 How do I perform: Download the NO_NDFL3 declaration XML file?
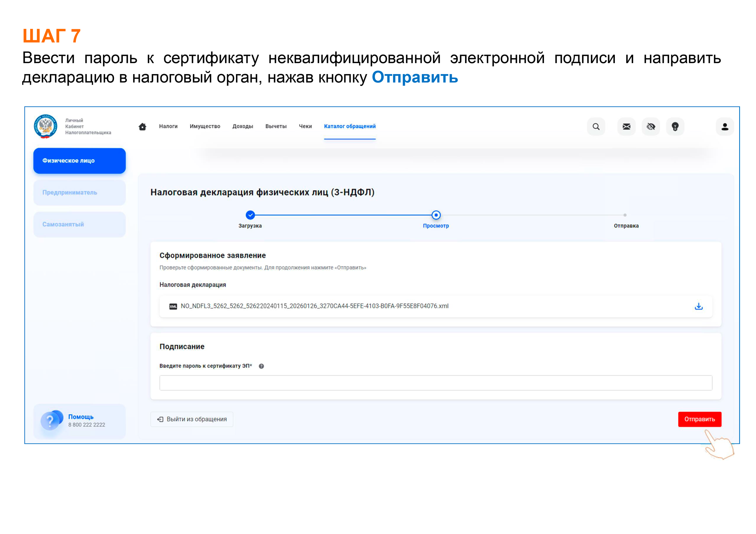click(699, 306)
